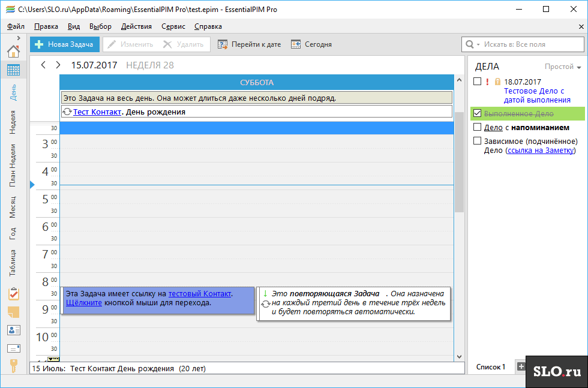The height and width of the screenshot is (388, 588).
Task: Switch to the Год view tab
Action: pos(13,233)
